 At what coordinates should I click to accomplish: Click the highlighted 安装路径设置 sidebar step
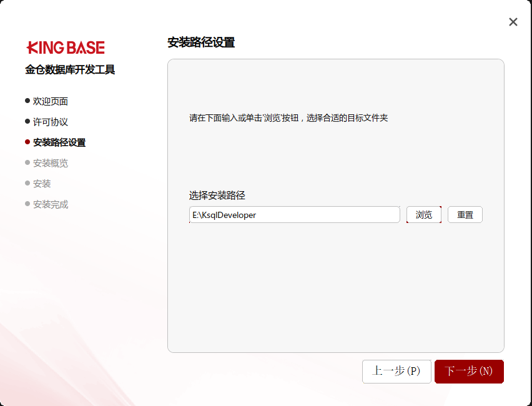click(x=59, y=142)
